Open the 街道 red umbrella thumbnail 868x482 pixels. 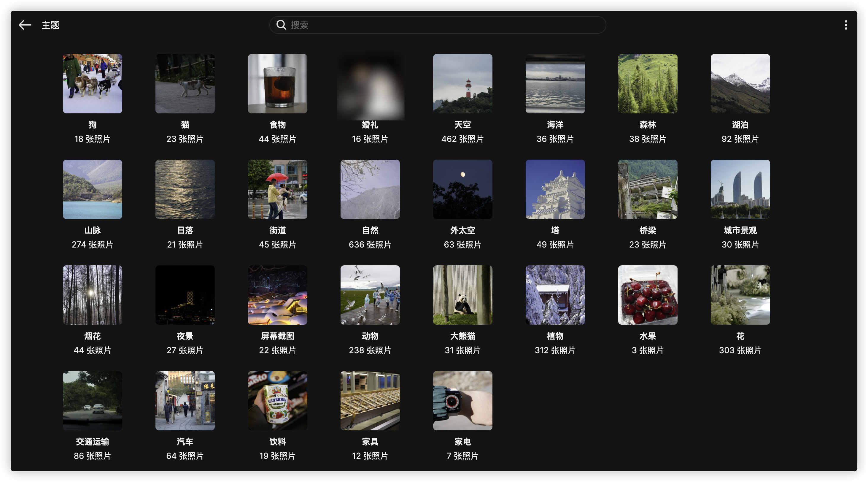coord(277,189)
